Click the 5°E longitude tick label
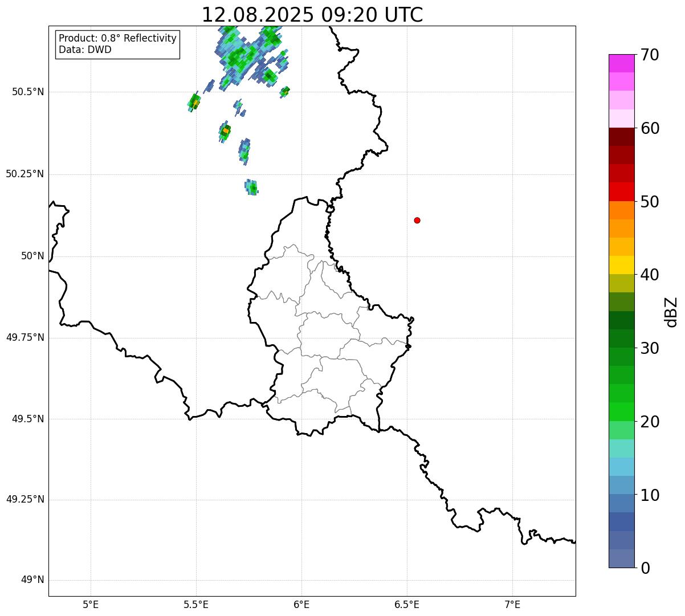The width and height of the screenshot is (685, 616). pyautogui.click(x=91, y=604)
